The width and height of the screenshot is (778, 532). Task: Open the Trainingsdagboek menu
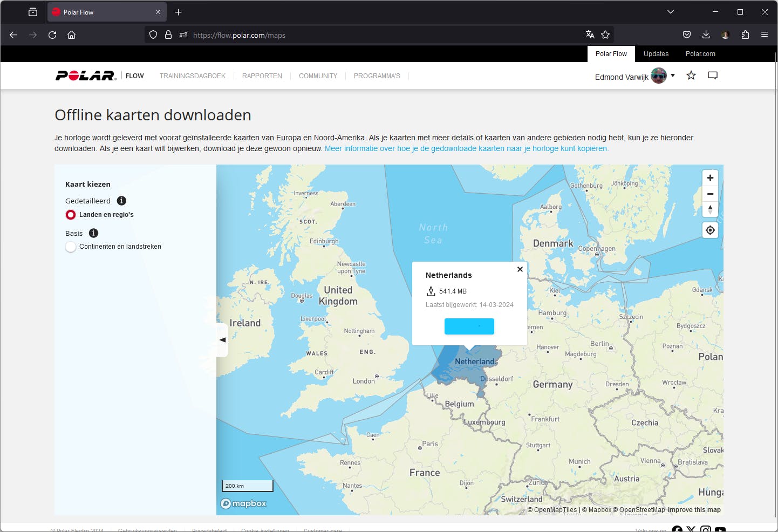193,76
